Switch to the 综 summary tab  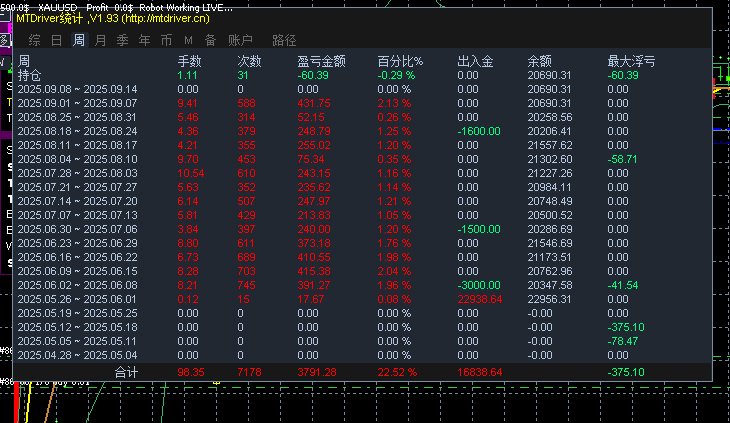tap(34, 40)
